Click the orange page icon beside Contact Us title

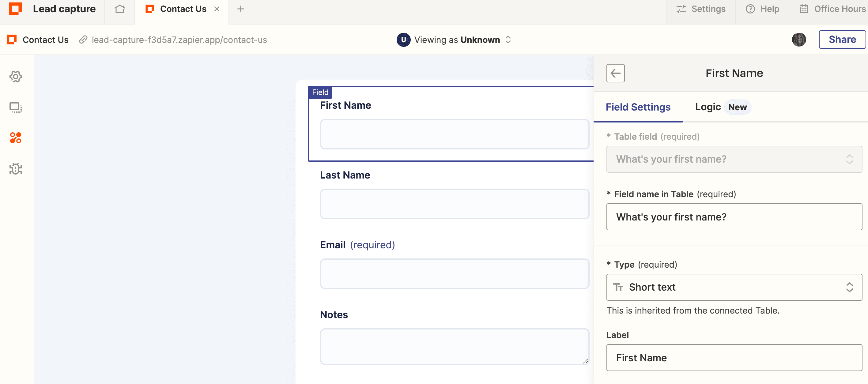coord(12,40)
